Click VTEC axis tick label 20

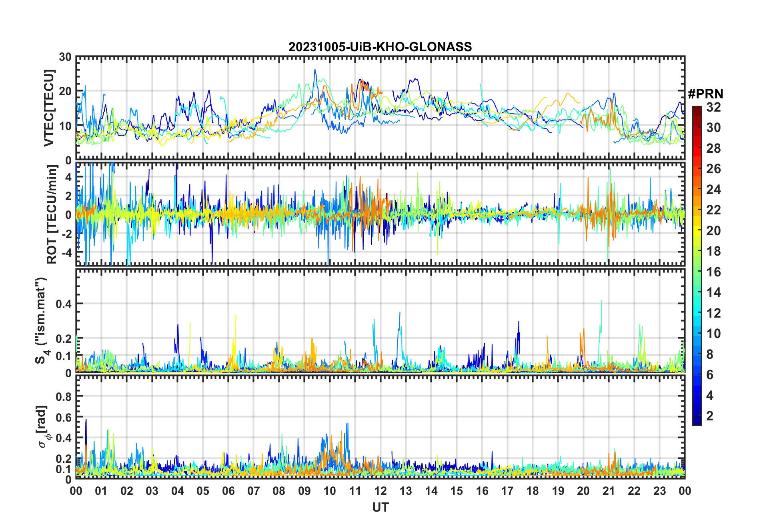point(65,92)
